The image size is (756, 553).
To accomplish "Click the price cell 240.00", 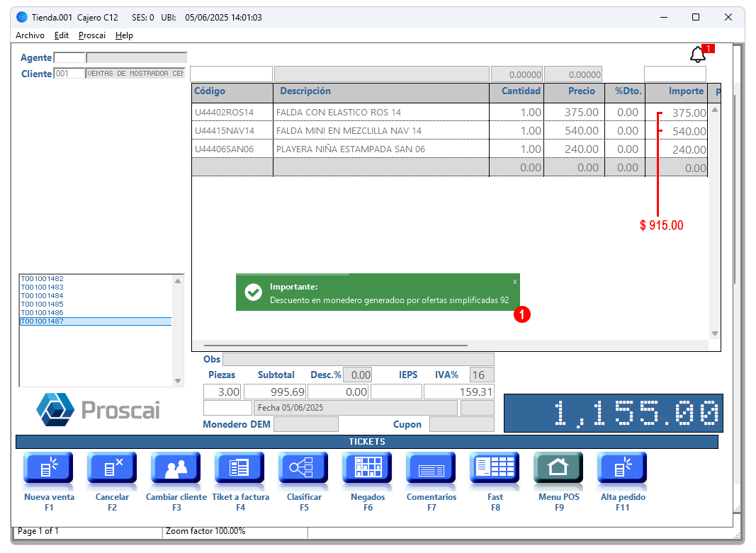I will [x=582, y=149].
